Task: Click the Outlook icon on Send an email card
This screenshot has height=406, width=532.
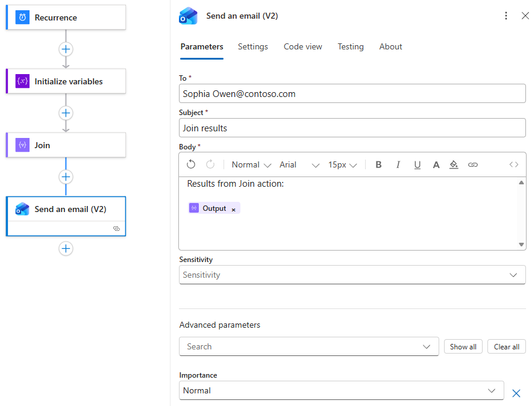Action: click(x=22, y=209)
